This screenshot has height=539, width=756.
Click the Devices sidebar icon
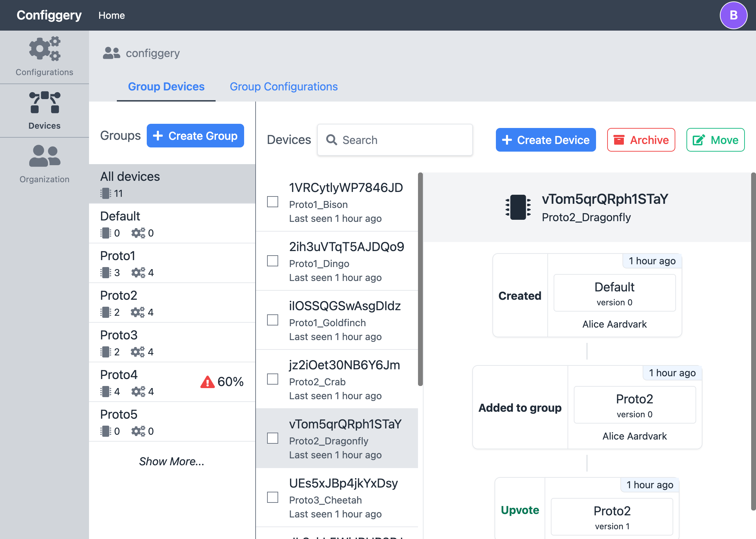pos(45,103)
